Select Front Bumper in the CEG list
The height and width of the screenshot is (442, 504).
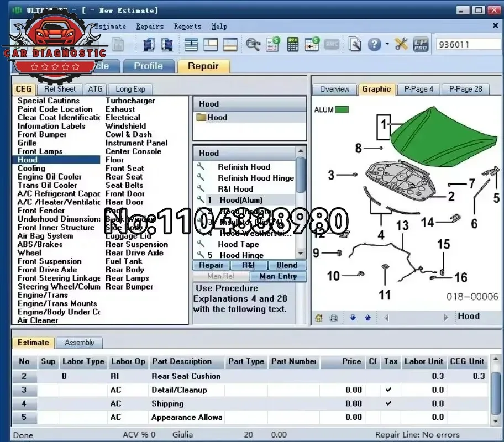pyautogui.click(x=42, y=134)
